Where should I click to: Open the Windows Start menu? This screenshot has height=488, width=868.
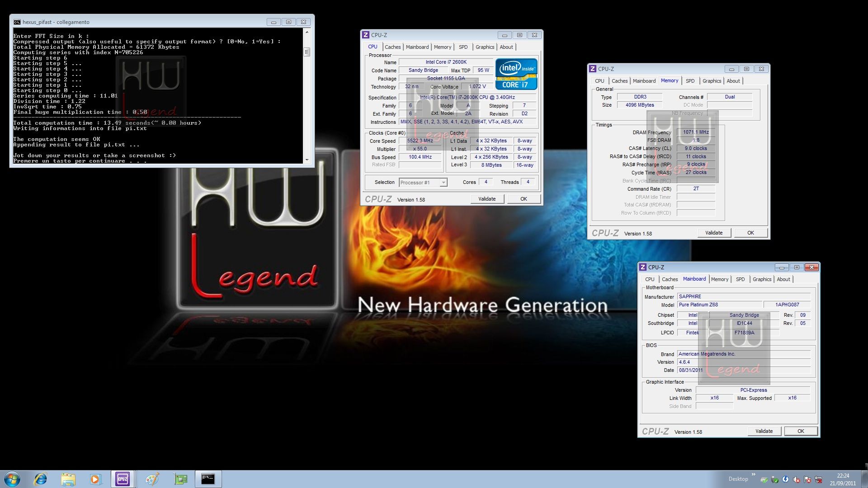tap(12, 479)
